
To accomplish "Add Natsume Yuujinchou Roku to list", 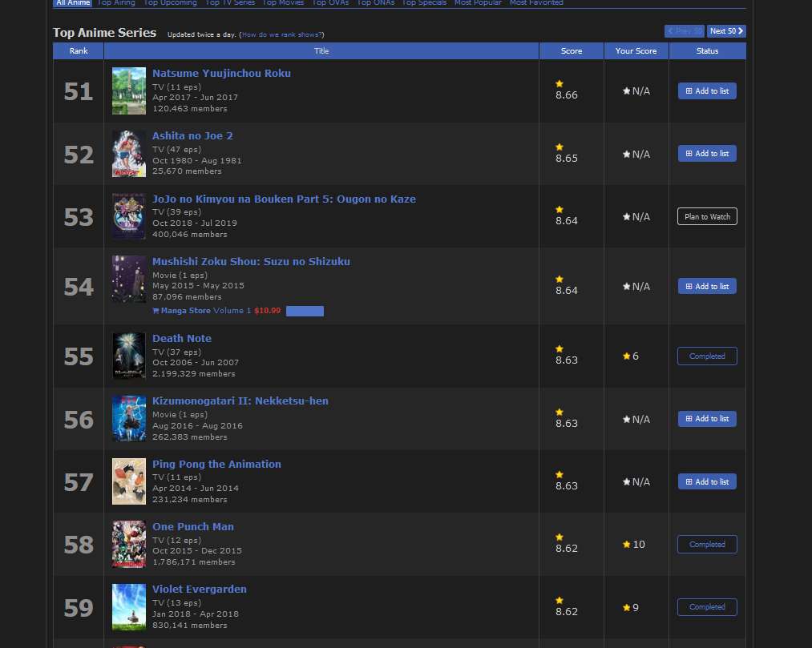I will point(707,91).
